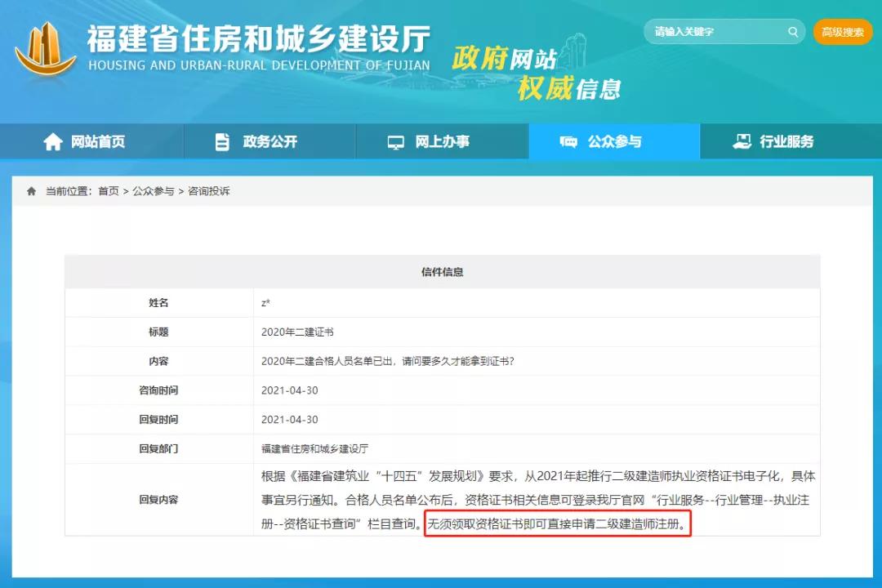Click the document icon beside 政务公开
Screen dimensions: 882x588
pos(222,142)
